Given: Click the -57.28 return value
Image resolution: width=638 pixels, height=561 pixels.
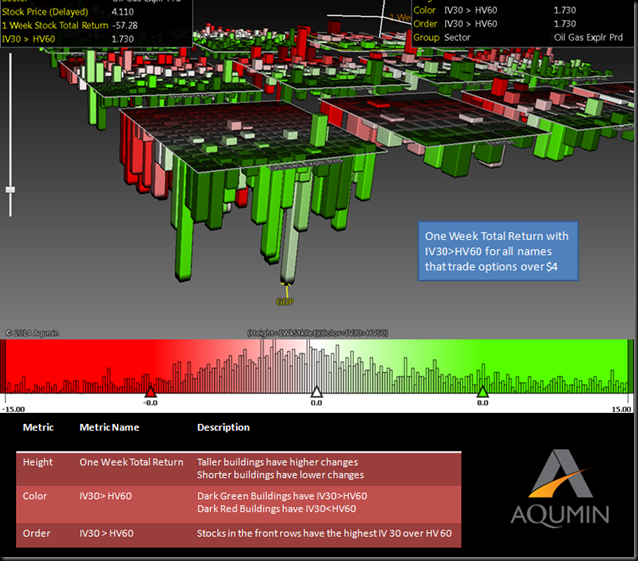Looking at the screenshot, I should [x=125, y=26].
